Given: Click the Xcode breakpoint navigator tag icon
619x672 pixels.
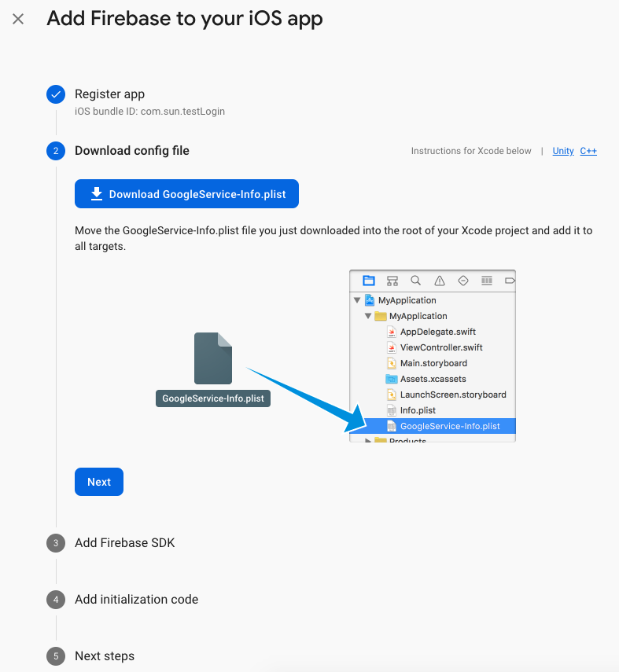Looking at the screenshot, I should coord(510,281).
